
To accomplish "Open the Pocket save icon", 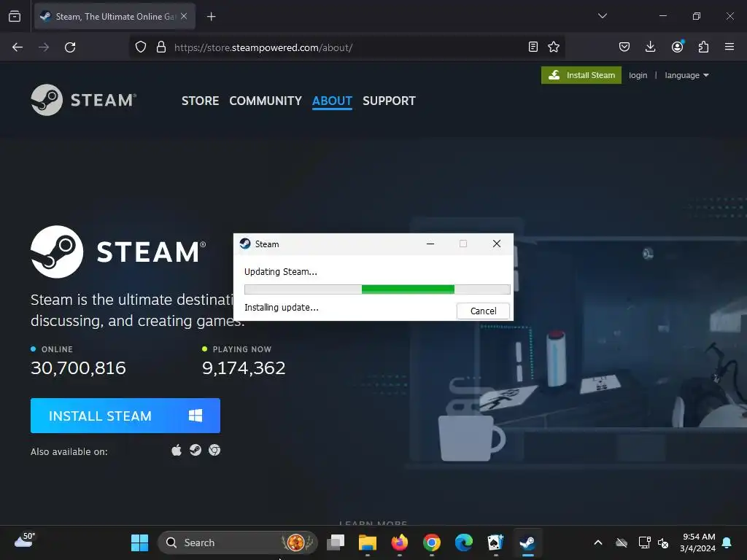I will 624,47.
